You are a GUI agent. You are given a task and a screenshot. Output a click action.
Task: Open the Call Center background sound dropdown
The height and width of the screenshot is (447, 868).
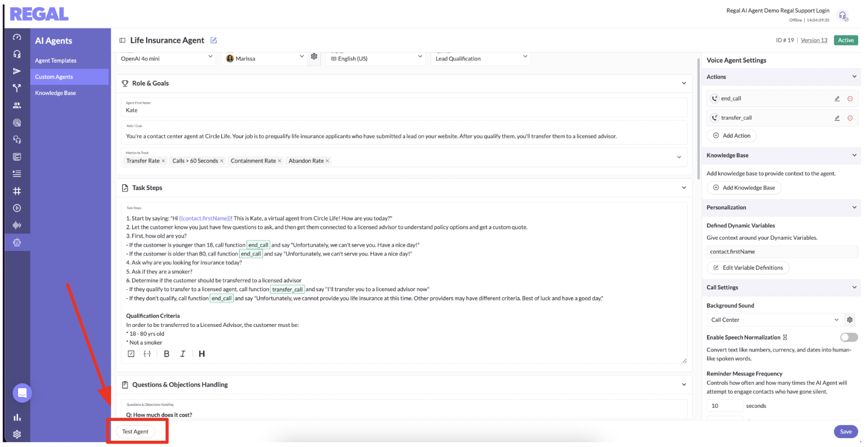775,320
